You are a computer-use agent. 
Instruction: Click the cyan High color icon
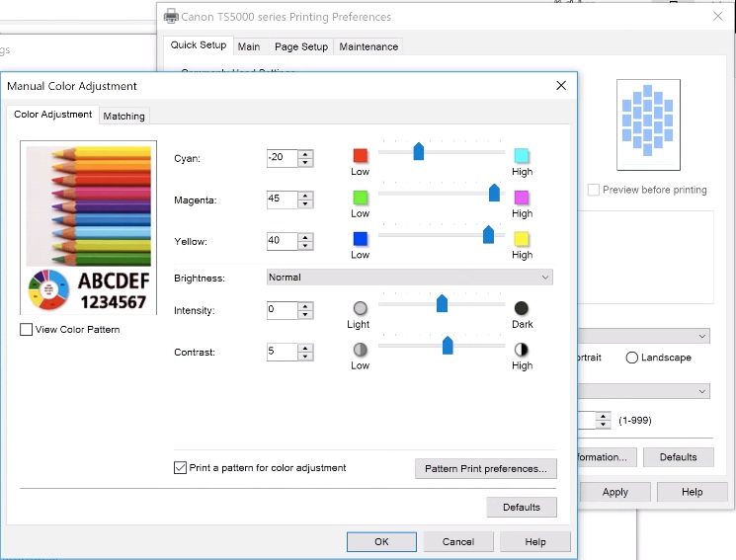[x=522, y=155]
